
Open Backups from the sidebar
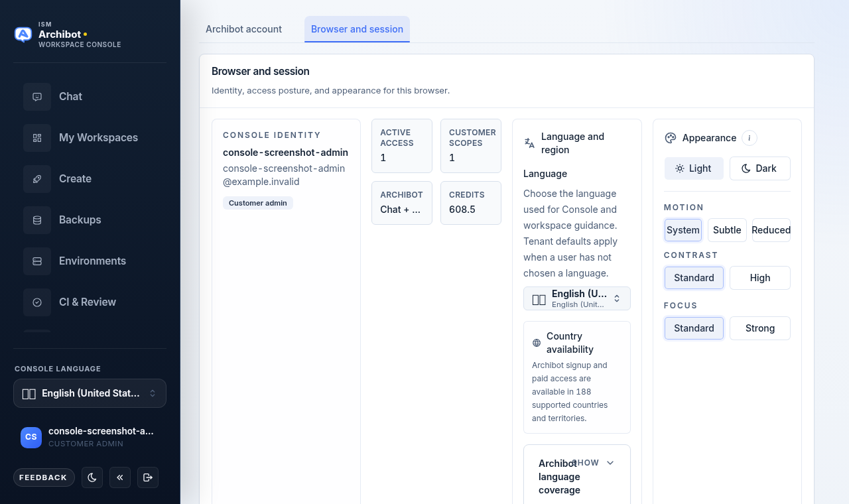coord(90,220)
